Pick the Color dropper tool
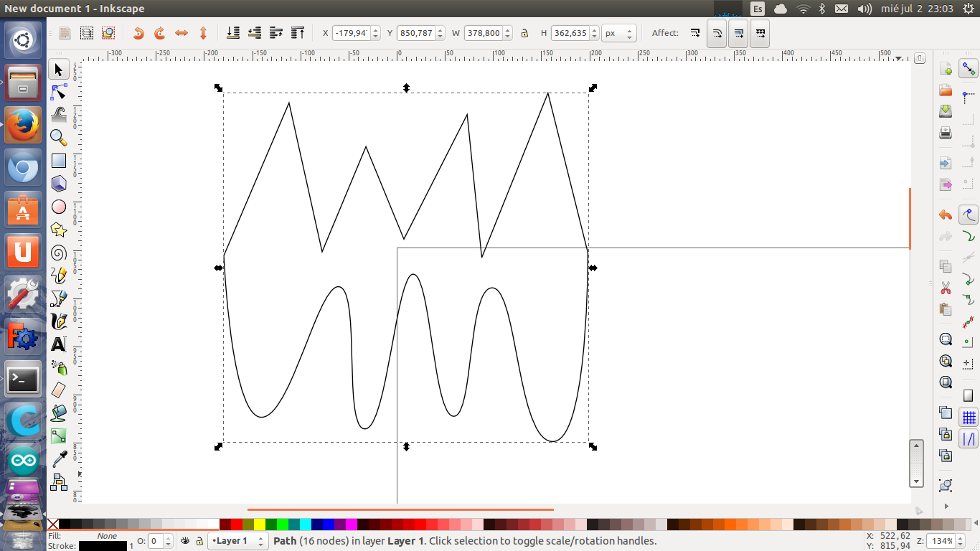The image size is (980, 551). click(x=59, y=459)
